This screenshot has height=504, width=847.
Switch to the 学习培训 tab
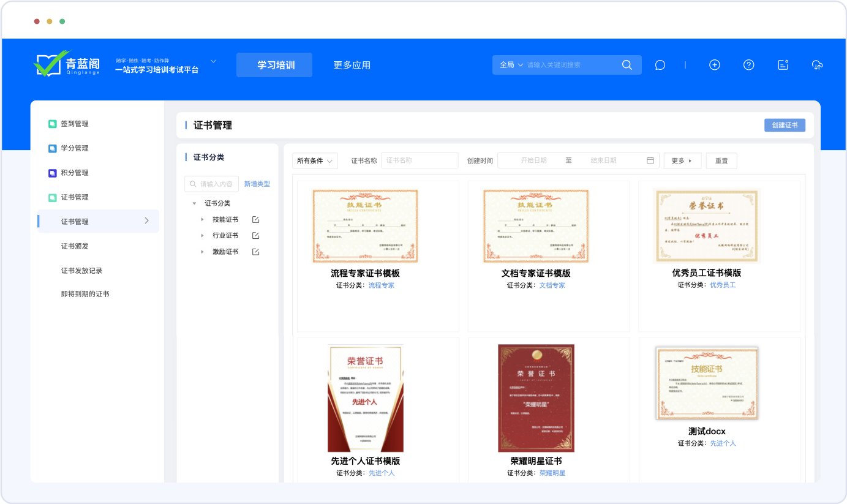point(274,65)
